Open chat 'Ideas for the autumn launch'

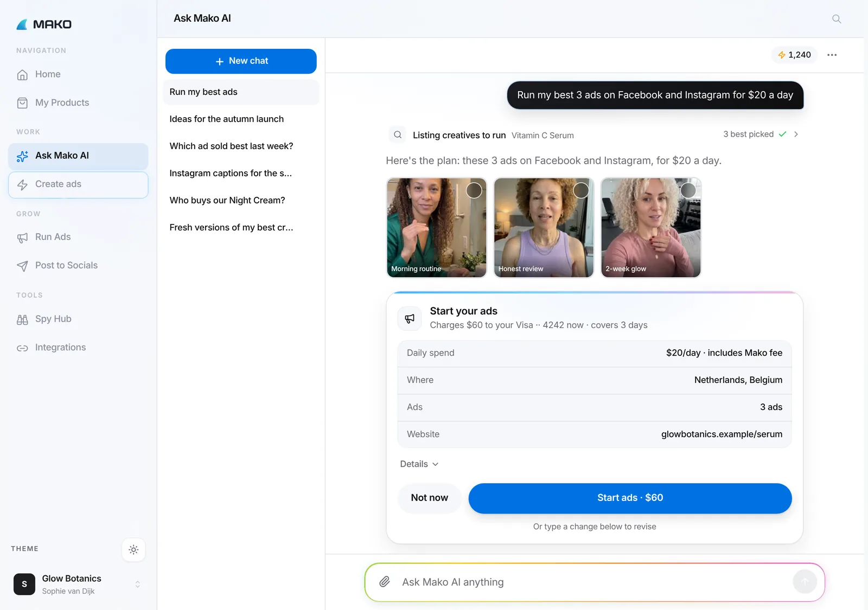[x=241, y=119]
